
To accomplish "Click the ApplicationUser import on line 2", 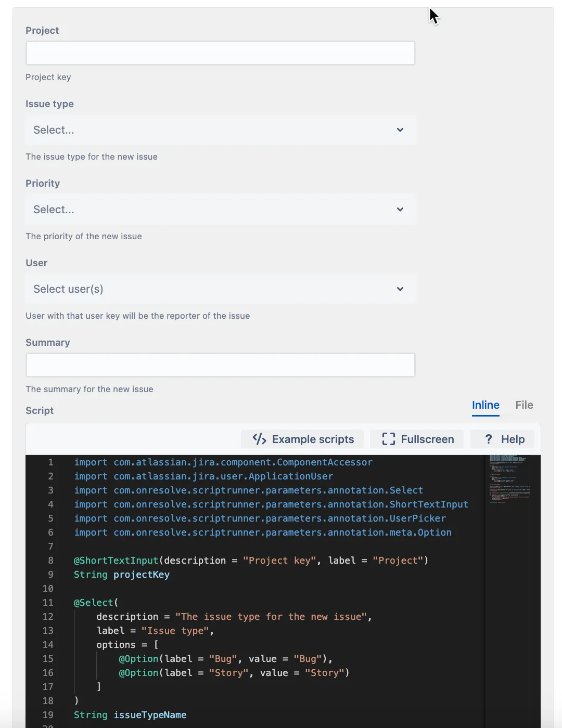I will click(203, 476).
